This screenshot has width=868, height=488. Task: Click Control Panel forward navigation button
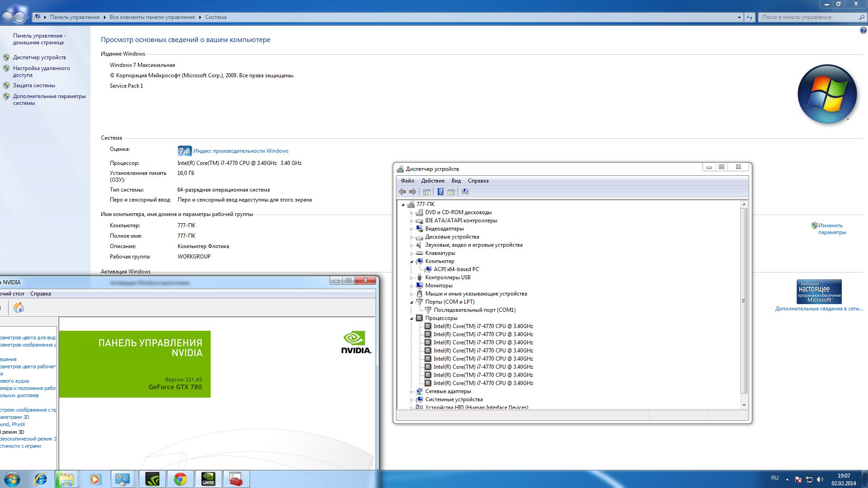tap(19, 17)
